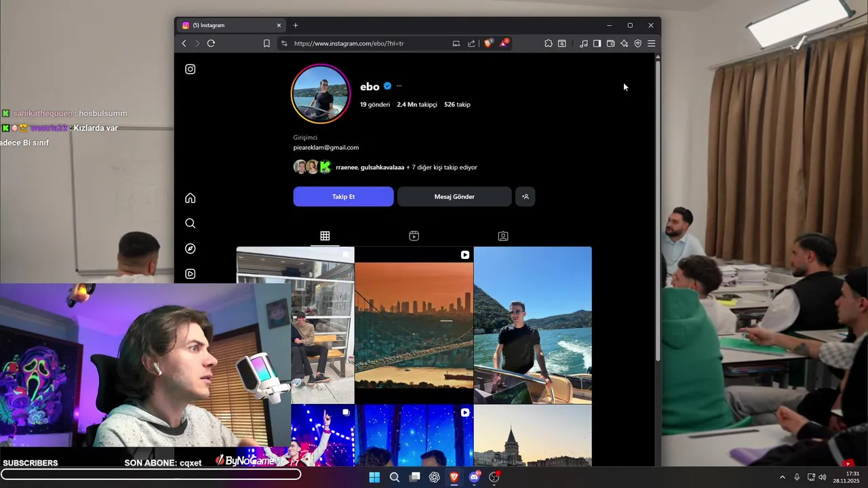Open Brave Shields lion icon

[x=488, y=43]
